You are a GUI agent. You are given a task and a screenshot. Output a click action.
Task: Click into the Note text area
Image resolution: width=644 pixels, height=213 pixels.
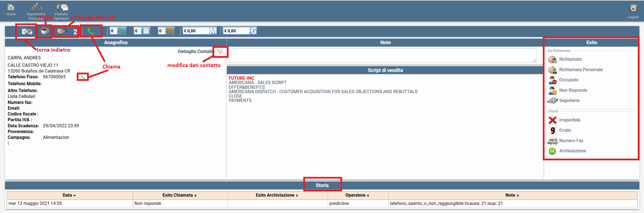tap(382, 55)
